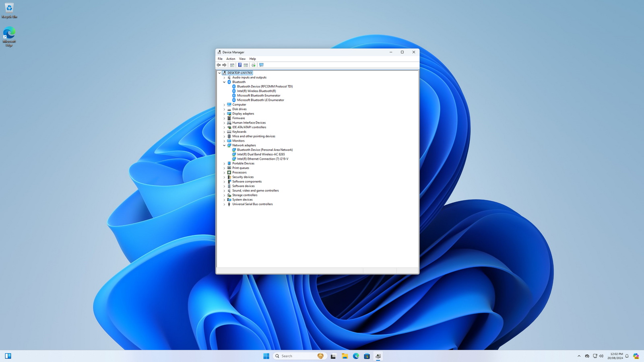Collapse the Network adapters category
Viewport: 644px width, 362px height.
coord(225,146)
